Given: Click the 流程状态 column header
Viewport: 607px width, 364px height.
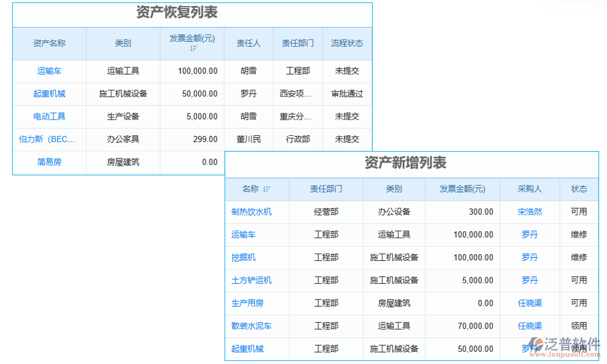Looking at the screenshot, I should coord(347,43).
